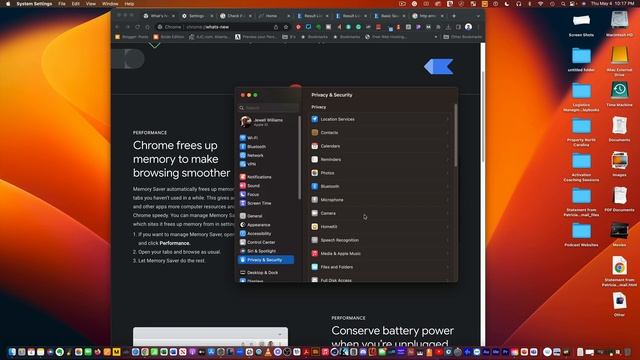This screenshot has width=640, height=360.
Task: Click the Reminders icon in Privacy list
Action: 315,160
